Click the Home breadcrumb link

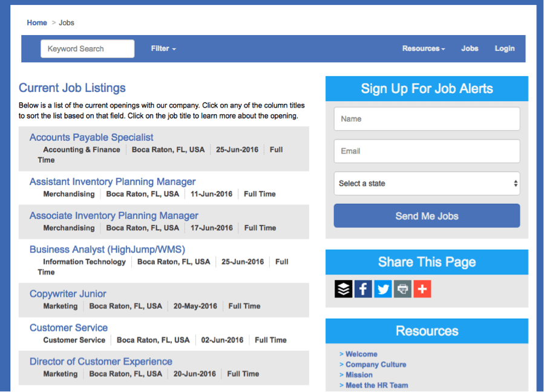click(x=37, y=22)
